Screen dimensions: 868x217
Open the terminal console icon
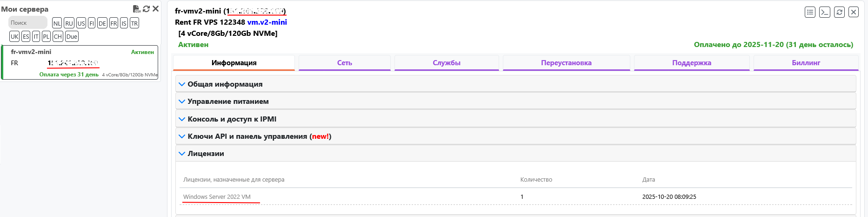825,12
